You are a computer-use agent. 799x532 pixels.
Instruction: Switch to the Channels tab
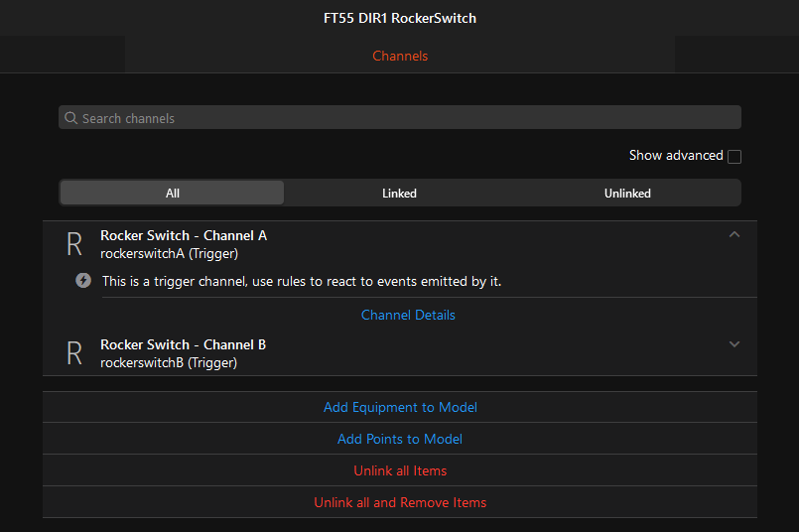click(400, 56)
